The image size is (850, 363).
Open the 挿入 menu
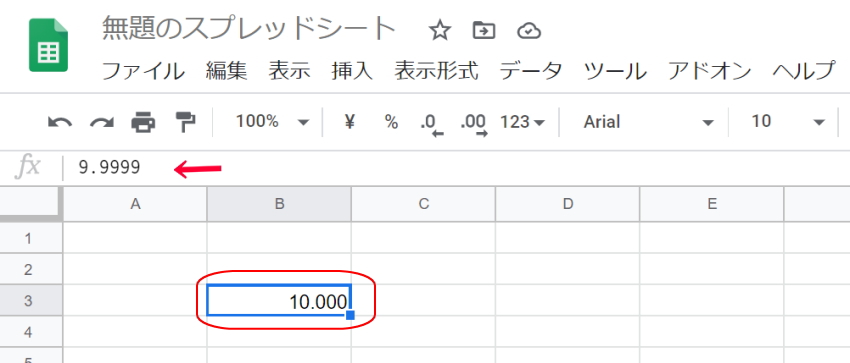[352, 70]
